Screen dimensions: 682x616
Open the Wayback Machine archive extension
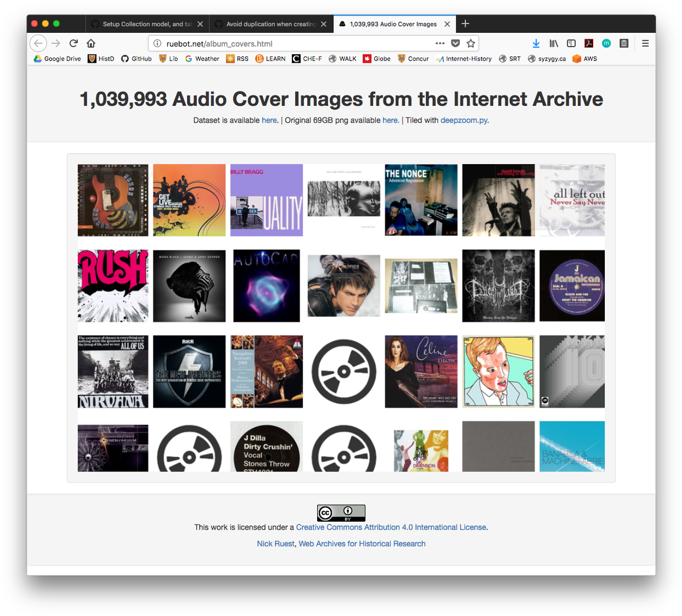click(x=624, y=43)
